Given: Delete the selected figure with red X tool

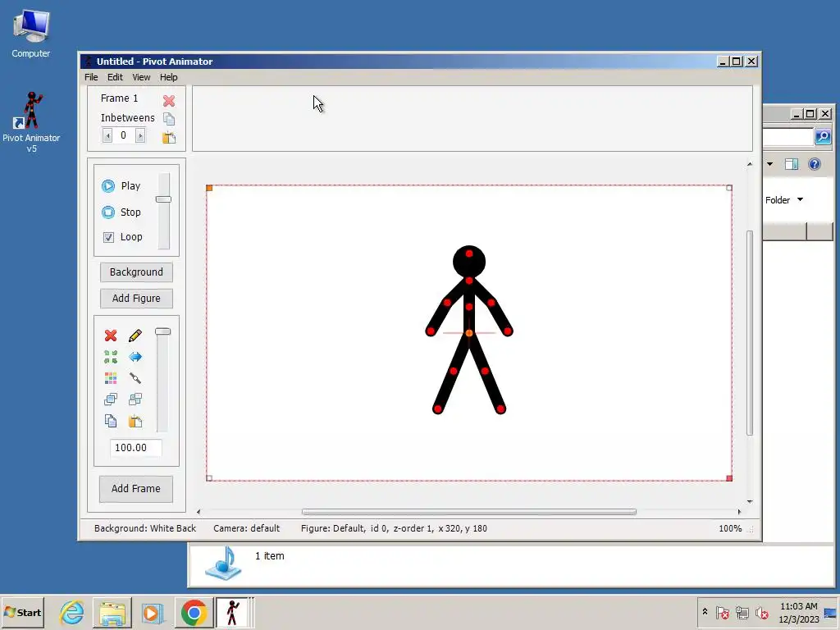Looking at the screenshot, I should click(x=111, y=336).
